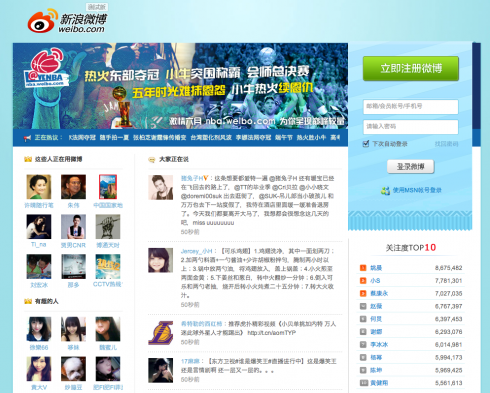Open the first feed post's author avatar
The image size is (490, 393).
[161, 187]
